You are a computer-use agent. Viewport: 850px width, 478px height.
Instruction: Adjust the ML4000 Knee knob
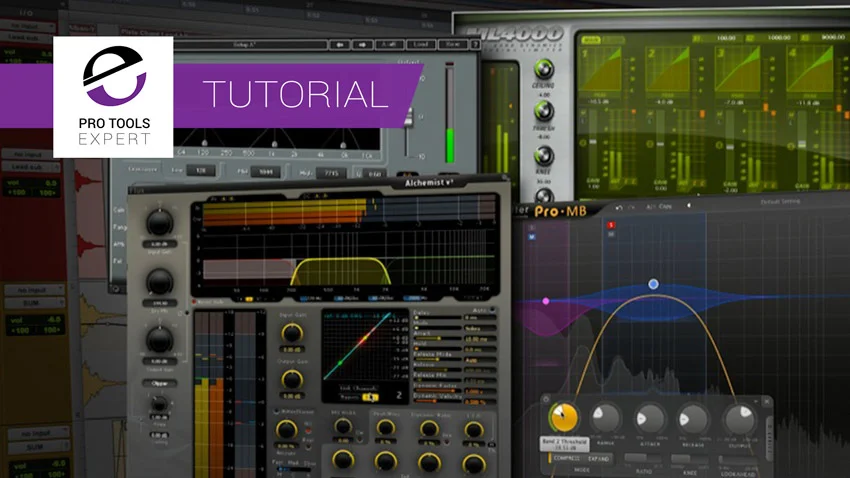click(544, 156)
